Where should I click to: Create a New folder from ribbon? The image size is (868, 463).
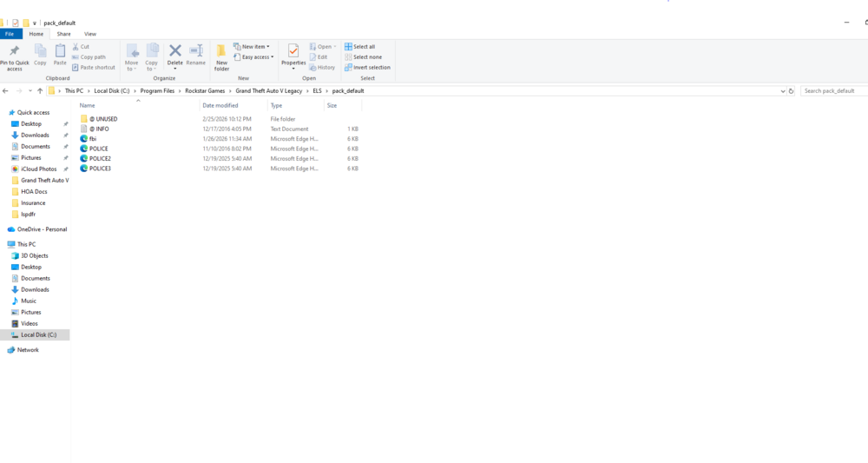221,57
